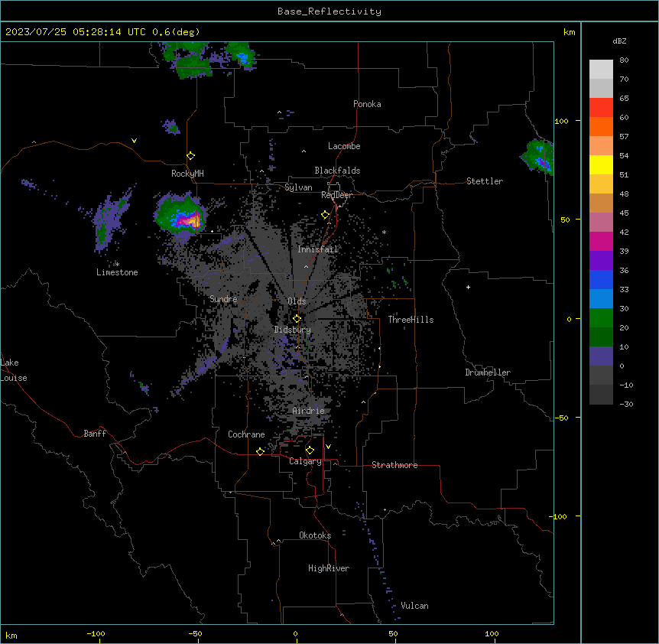Click the km label at the bottom-left corner
659x644 pixels.
click(11, 636)
